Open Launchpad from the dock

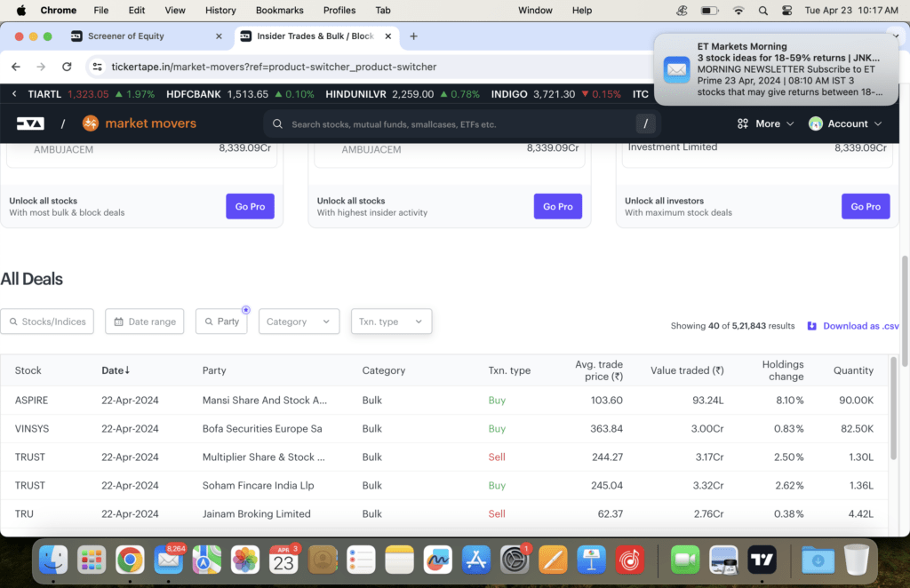tap(92, 560)
